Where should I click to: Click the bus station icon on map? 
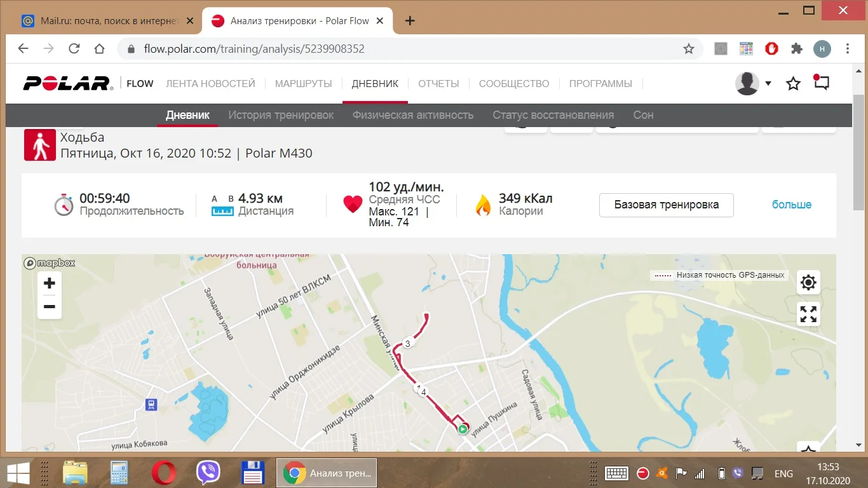(151, 405)
